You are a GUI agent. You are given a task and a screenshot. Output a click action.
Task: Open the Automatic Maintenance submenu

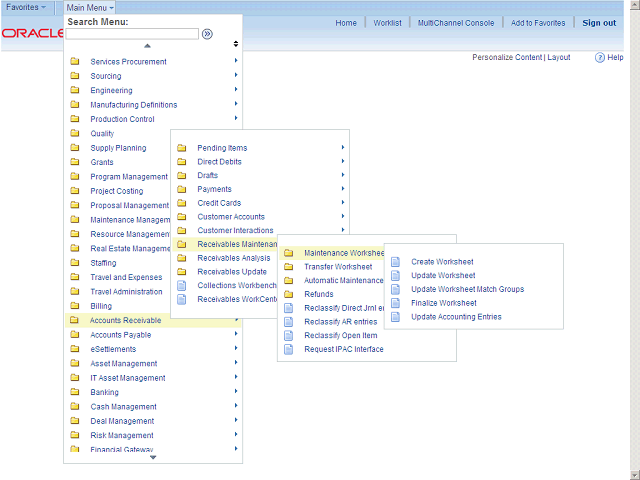click(344, 280)
